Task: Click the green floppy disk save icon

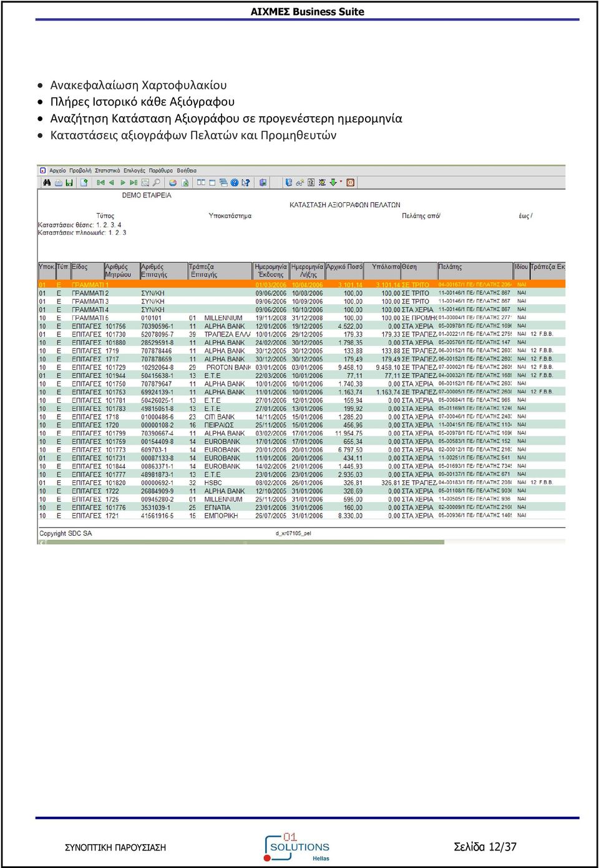Action: 69,183
